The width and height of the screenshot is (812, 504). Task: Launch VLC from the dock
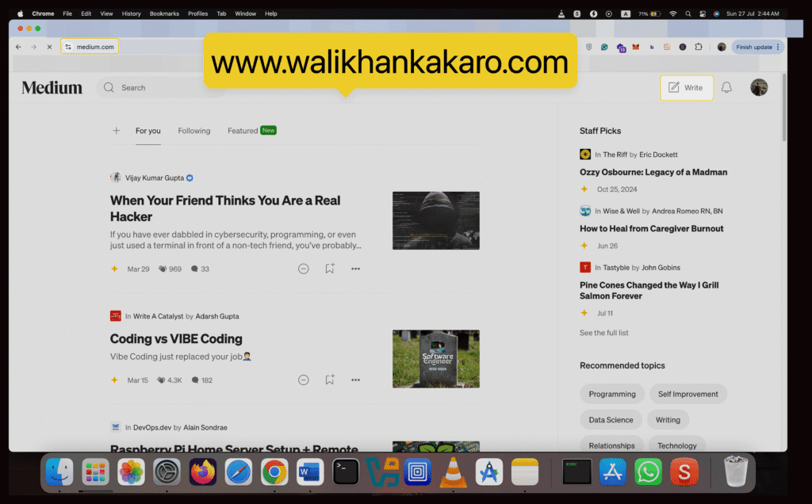coord(453,472)
